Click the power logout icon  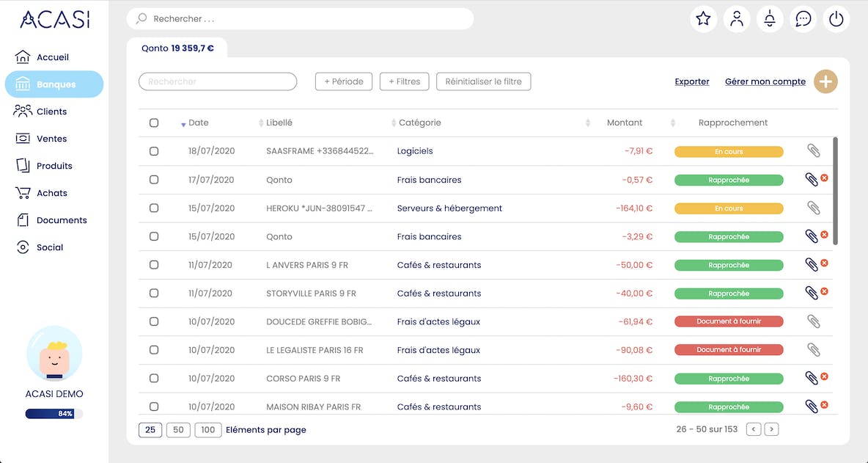836,19
